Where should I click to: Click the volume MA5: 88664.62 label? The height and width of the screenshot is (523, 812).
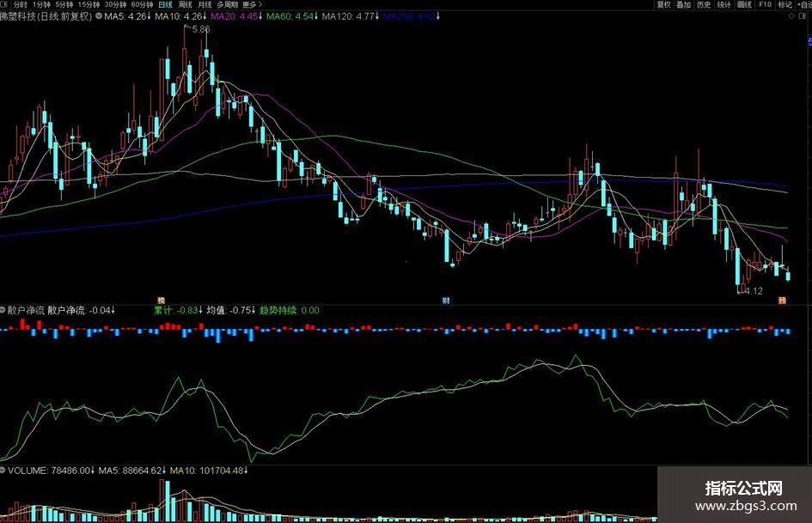tap(132, 470)
